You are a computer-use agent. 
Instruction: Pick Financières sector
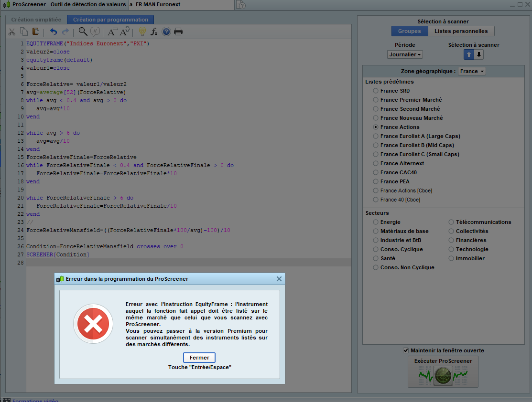coord(451,240)
